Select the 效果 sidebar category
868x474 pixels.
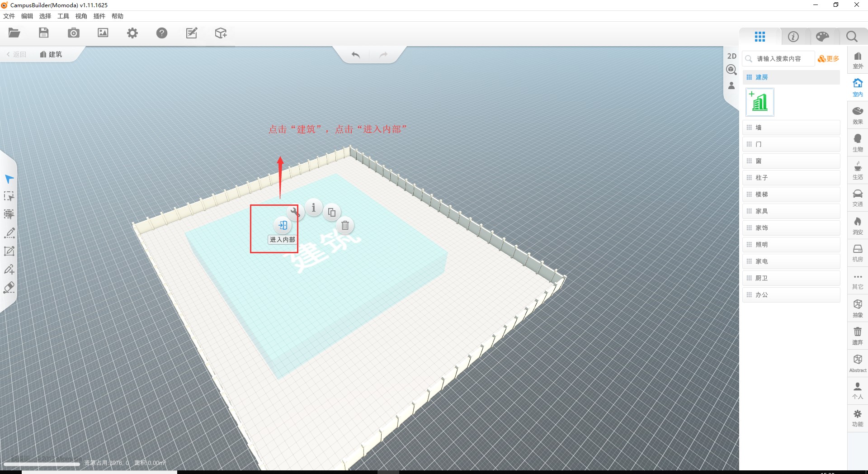click(x=858, y=115)
